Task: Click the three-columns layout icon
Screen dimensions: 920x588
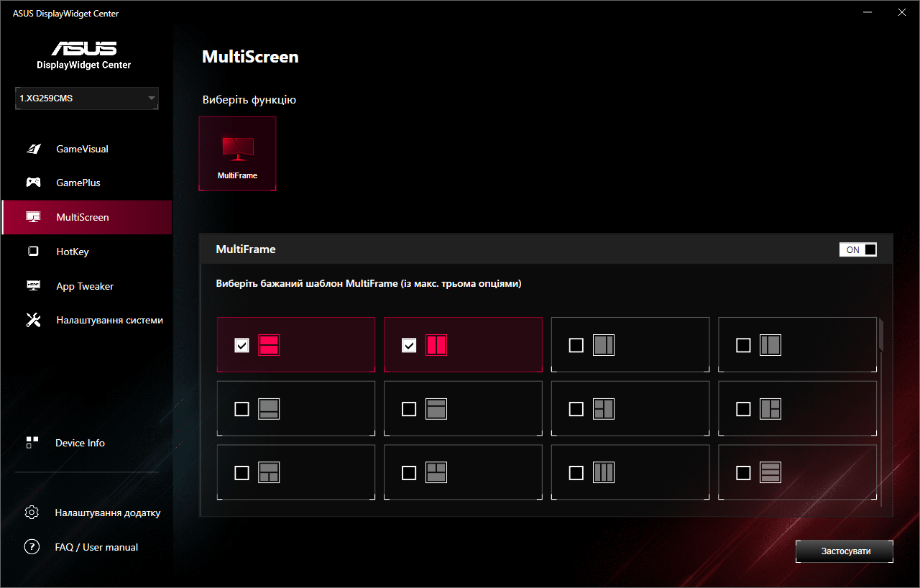Action: point(603,472)
